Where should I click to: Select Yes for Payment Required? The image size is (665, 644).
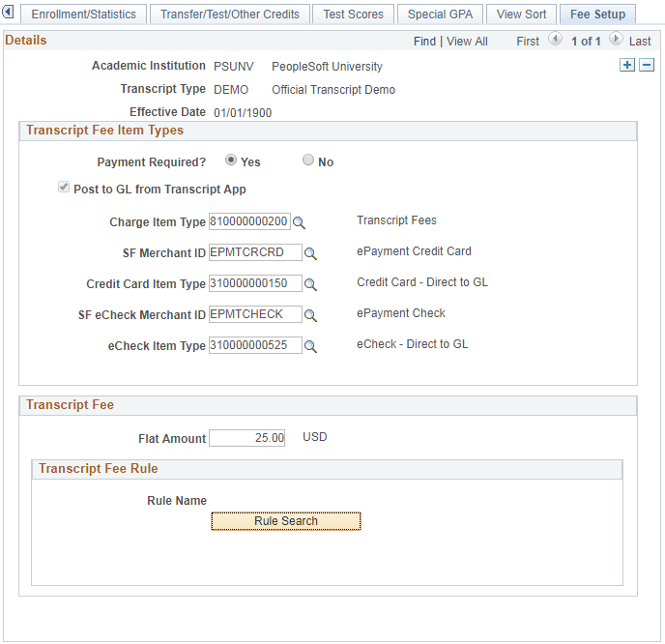tap(231, 160)
